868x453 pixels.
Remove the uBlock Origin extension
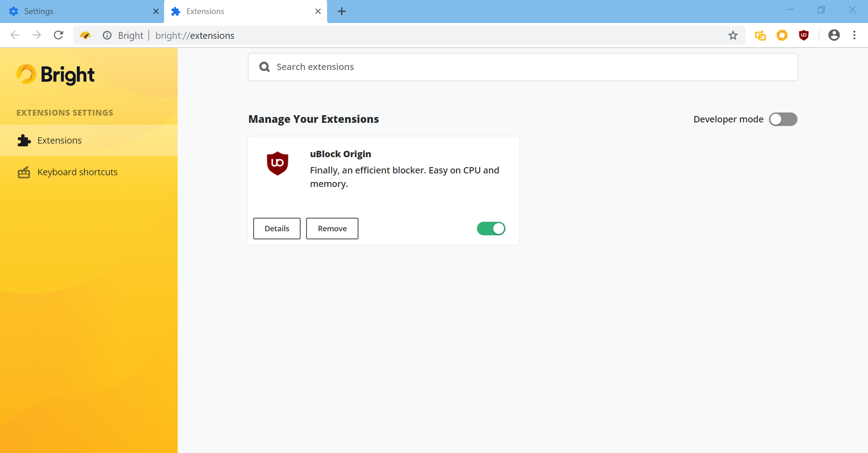point(332,229)
